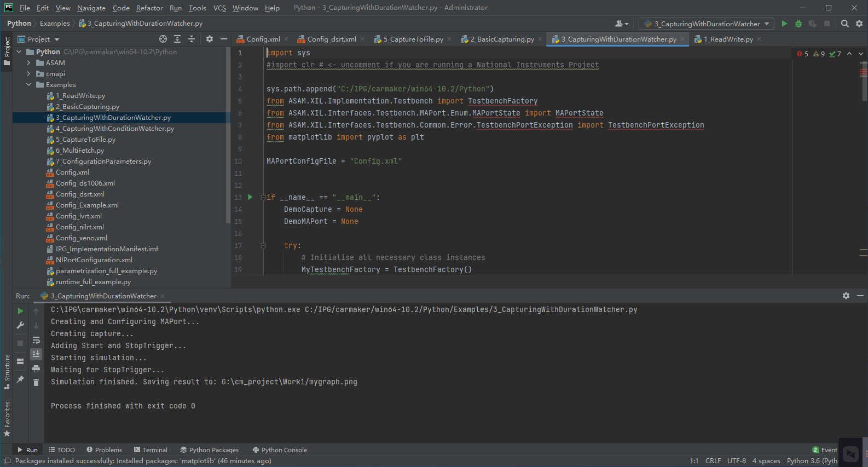Open the Event Log button
Viewport: 868px width, 467px height.
coord(825,450)
